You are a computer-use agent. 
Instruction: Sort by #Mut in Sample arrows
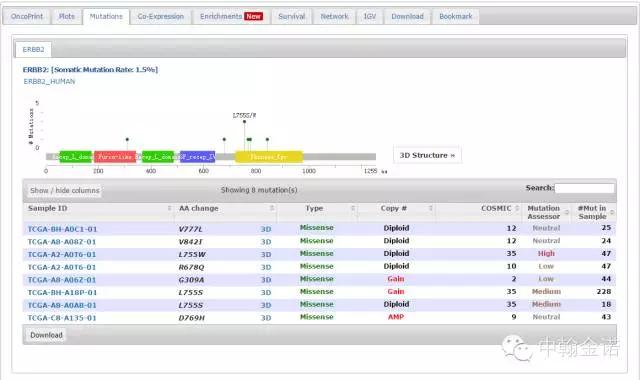click(612, 212)
